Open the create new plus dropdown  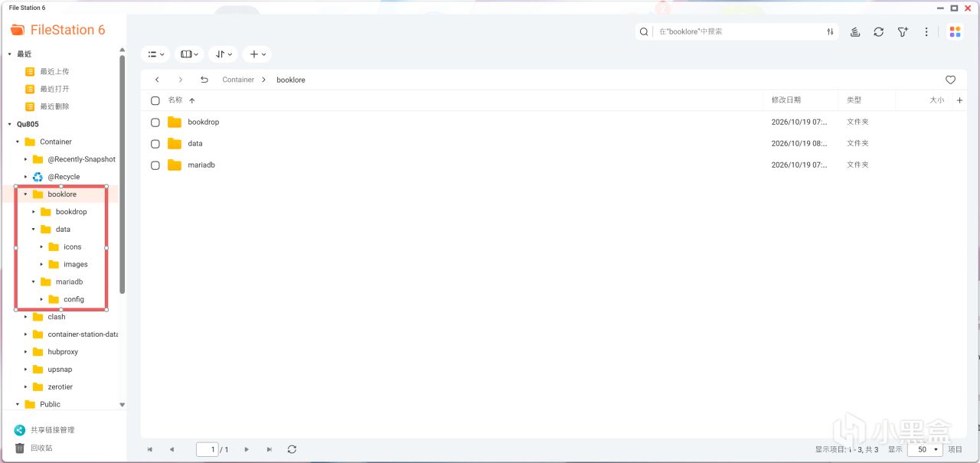257,54
